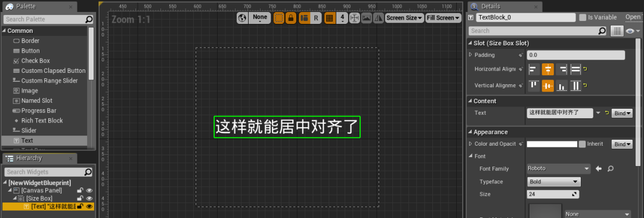Toggle widget outlines dashed-square icon
Screen dimensions: 644x218
pos(279,18)
